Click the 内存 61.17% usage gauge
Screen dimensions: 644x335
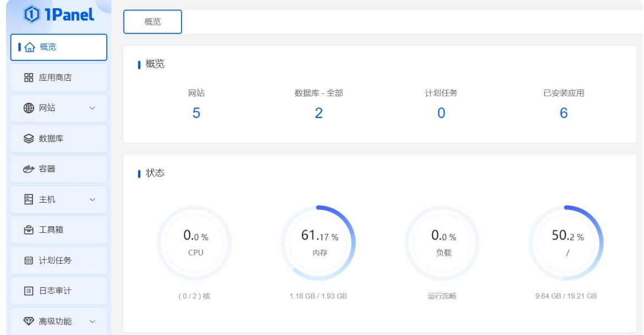(x=319, y=243)
